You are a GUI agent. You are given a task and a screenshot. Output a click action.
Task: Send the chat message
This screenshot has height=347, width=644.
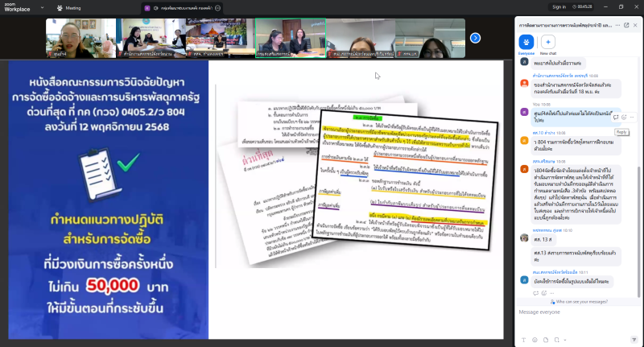633,339
